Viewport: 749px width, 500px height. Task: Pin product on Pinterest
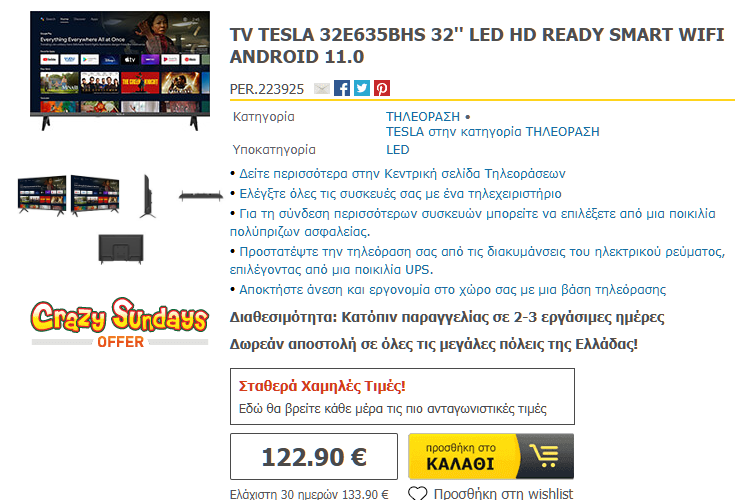(382, 88)
